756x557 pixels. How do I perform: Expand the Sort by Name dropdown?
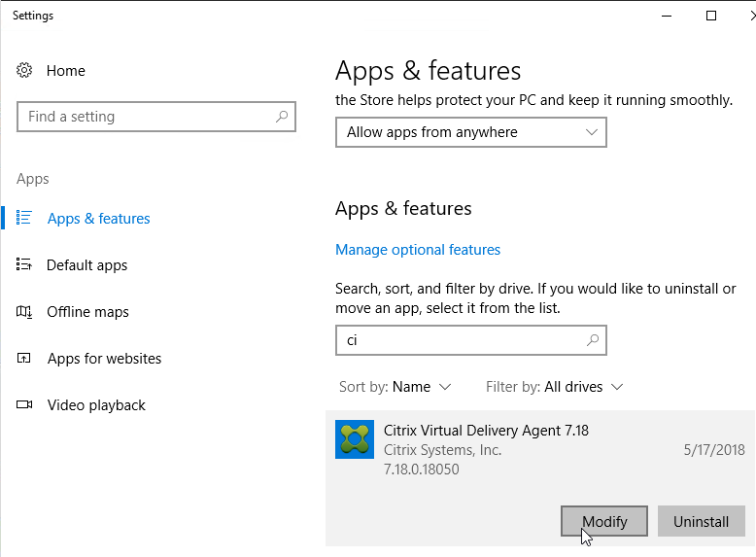click(395, 387)
